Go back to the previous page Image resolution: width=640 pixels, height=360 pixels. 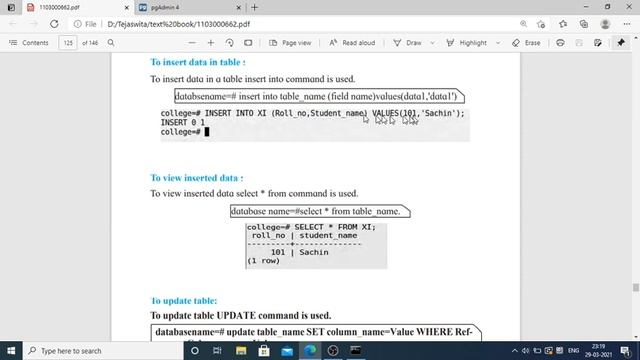(x=13, y=24)
